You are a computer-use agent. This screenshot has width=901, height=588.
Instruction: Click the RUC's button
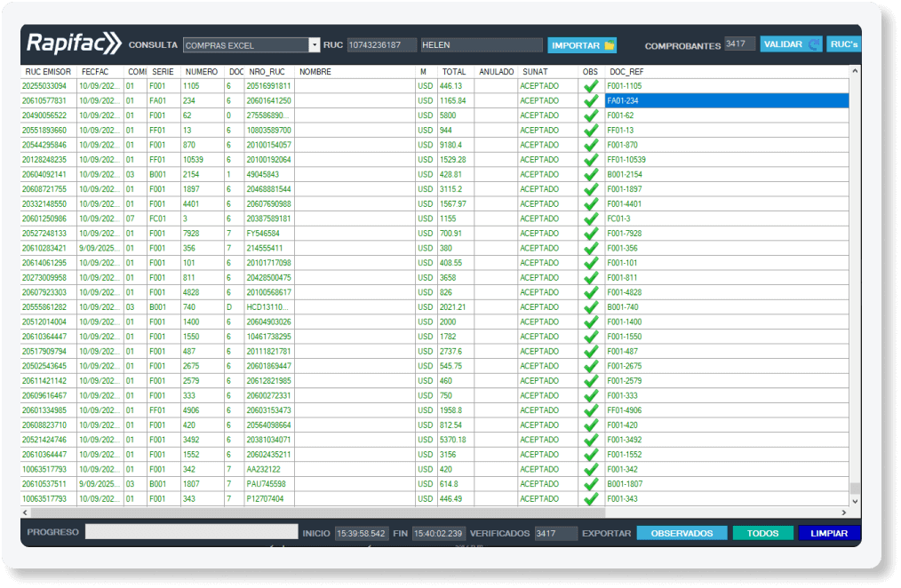click(842, 44)
